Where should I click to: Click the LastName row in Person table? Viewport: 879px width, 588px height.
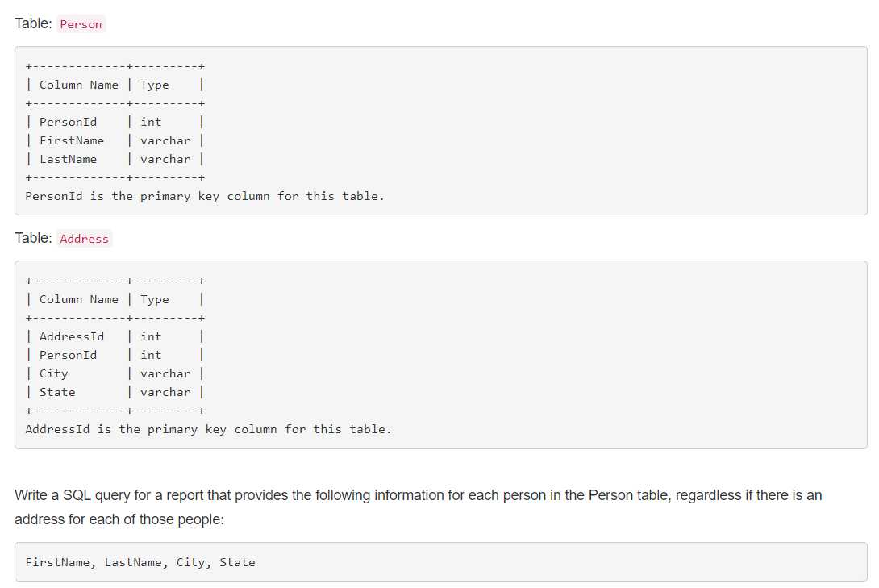(x=115, y=159)
